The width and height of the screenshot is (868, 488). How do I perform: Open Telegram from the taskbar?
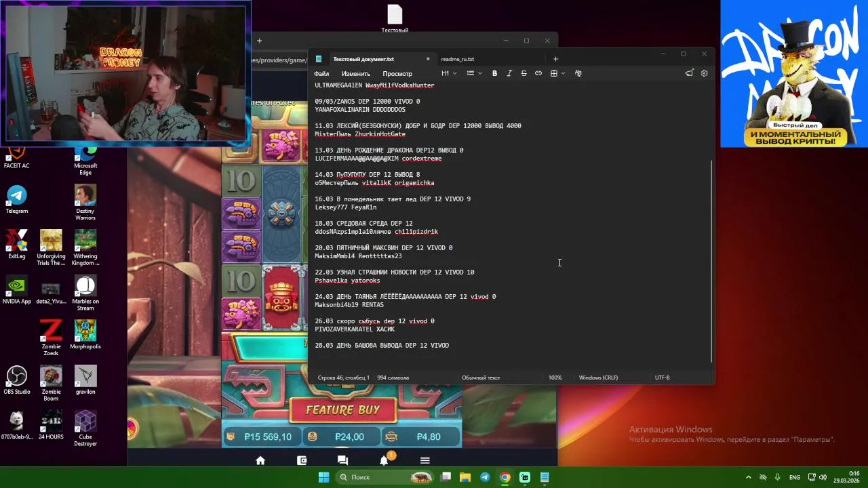[x=485, y=477]
